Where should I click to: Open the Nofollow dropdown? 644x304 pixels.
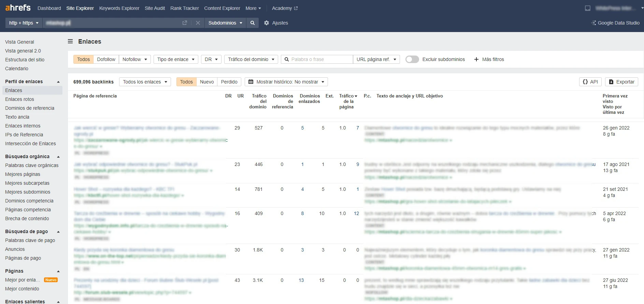click(x=135, y=59)
